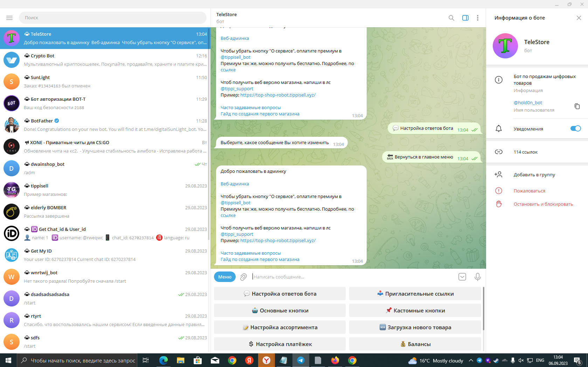Click the Загрузка нового товара keyboard button
Screen dimensions: 588x367
pos(415,327)
